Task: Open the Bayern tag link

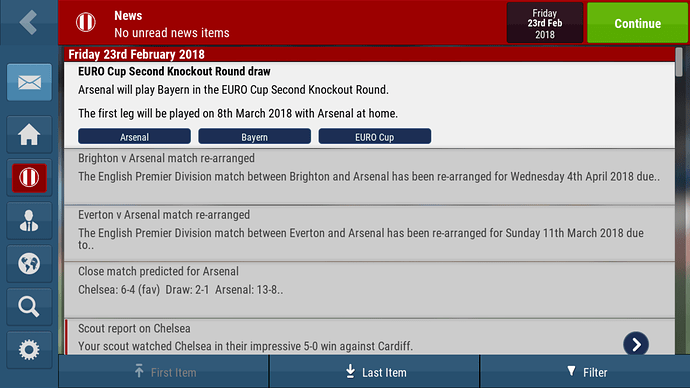Action: (x=254, y=136)
